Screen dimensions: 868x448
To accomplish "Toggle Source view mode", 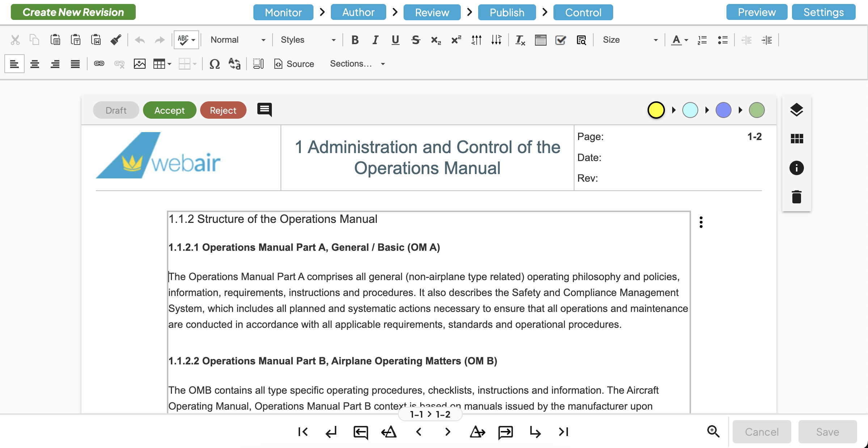I will point(294,64).
